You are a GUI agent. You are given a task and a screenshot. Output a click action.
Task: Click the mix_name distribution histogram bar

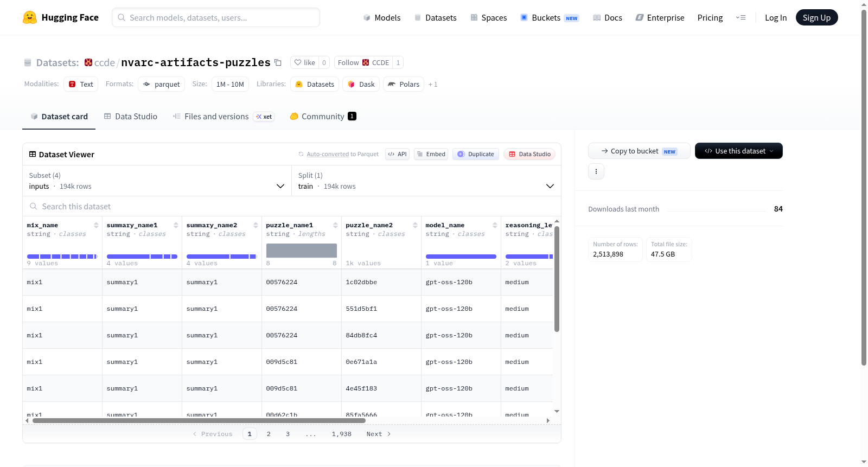tap(62, 257)
